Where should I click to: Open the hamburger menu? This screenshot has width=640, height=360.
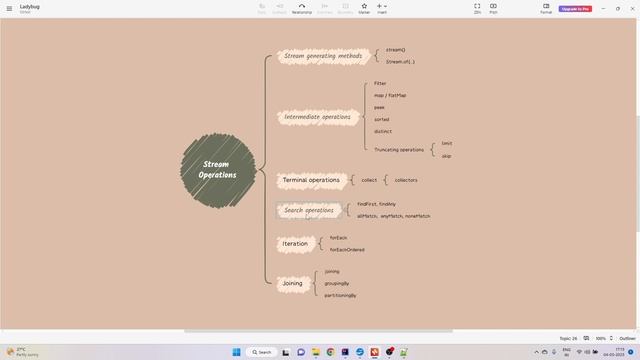point(9,9)
